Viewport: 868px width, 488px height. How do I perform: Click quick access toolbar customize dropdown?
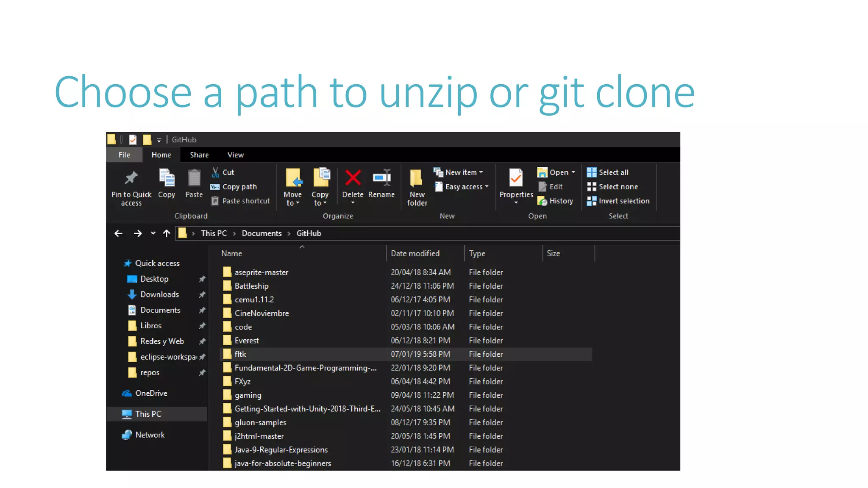point(159,140)
